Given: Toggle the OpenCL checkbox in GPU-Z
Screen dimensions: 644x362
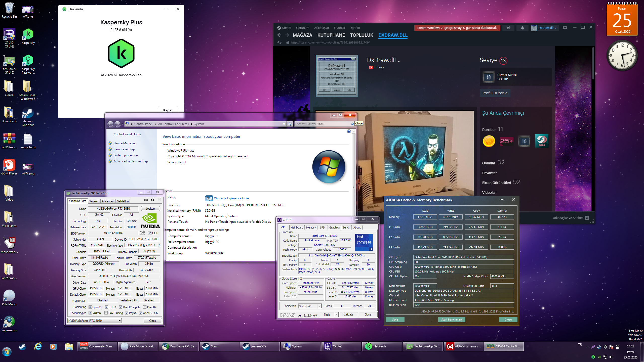Looking at the screenshot, I should click(90, 307).
